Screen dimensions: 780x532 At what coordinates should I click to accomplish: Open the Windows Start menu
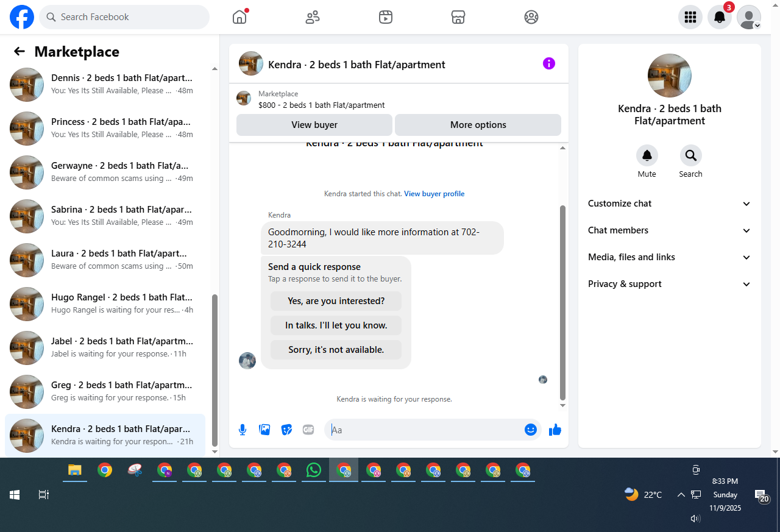(15, 495)
